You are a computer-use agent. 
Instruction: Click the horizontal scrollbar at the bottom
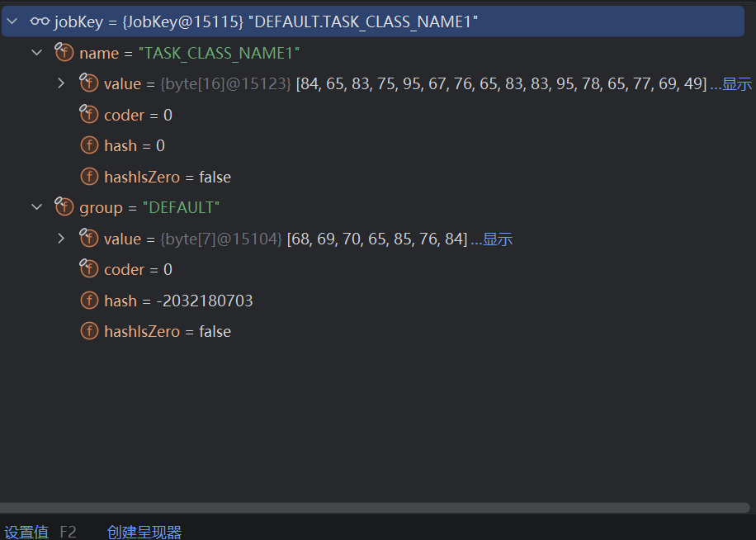point(374,508)
